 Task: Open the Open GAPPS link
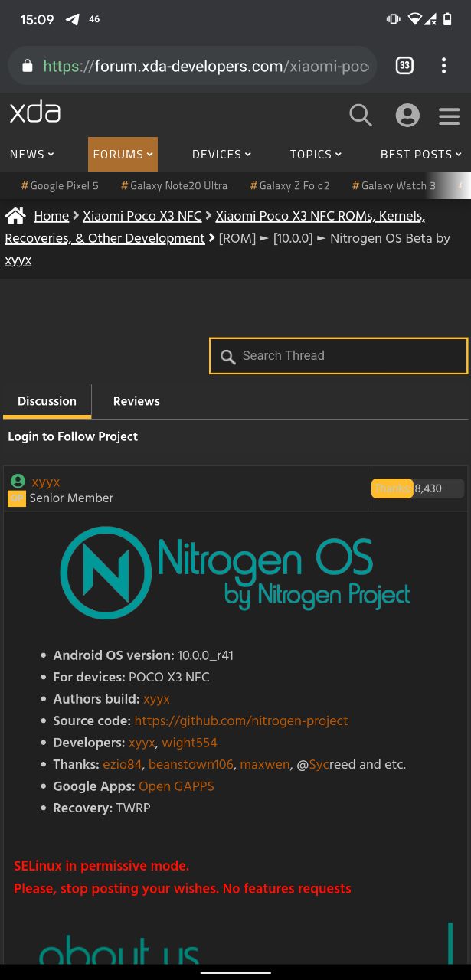point(176,786)
